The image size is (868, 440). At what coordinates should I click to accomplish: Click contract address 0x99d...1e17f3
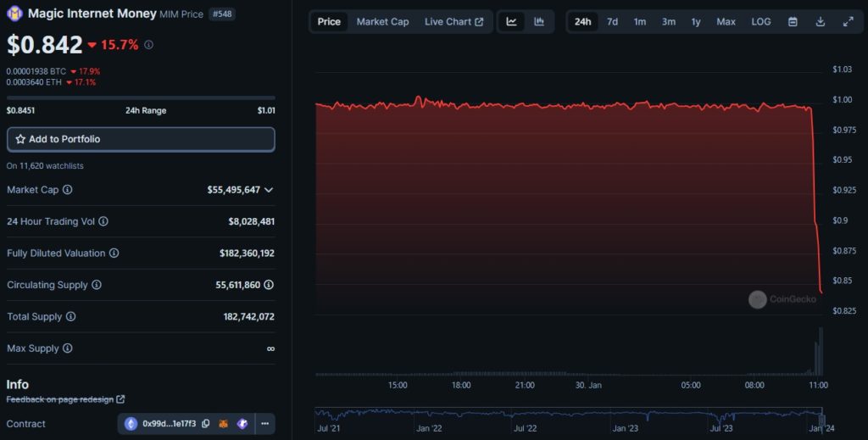[169, 424]
